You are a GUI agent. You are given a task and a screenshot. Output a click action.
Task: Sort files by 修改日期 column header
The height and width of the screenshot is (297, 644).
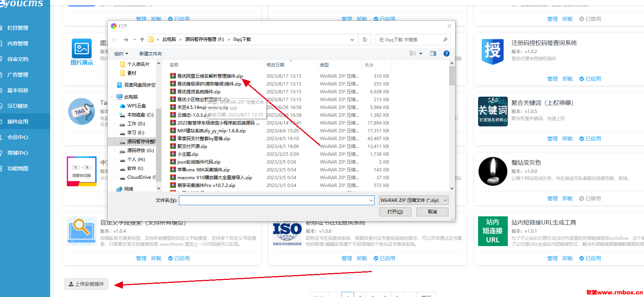(275, 65)
